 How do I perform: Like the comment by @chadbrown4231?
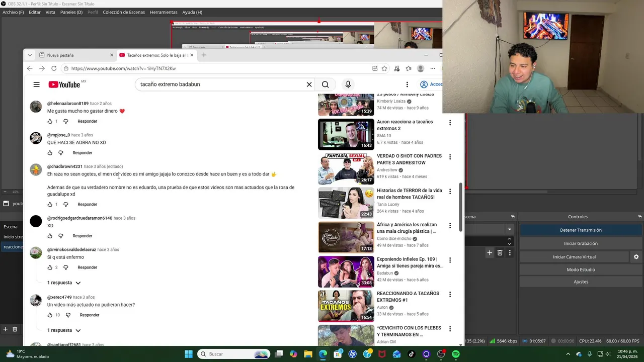click(50, 205)
